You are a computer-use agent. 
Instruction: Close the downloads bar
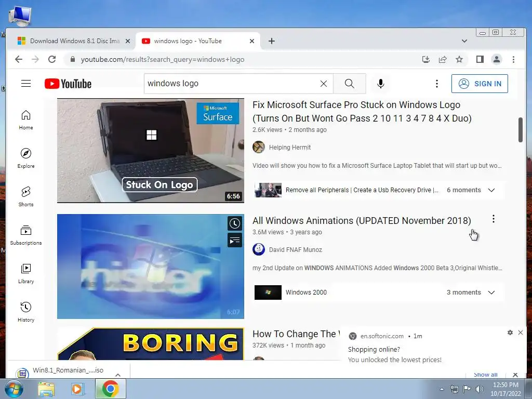click(x=515, y=375)
